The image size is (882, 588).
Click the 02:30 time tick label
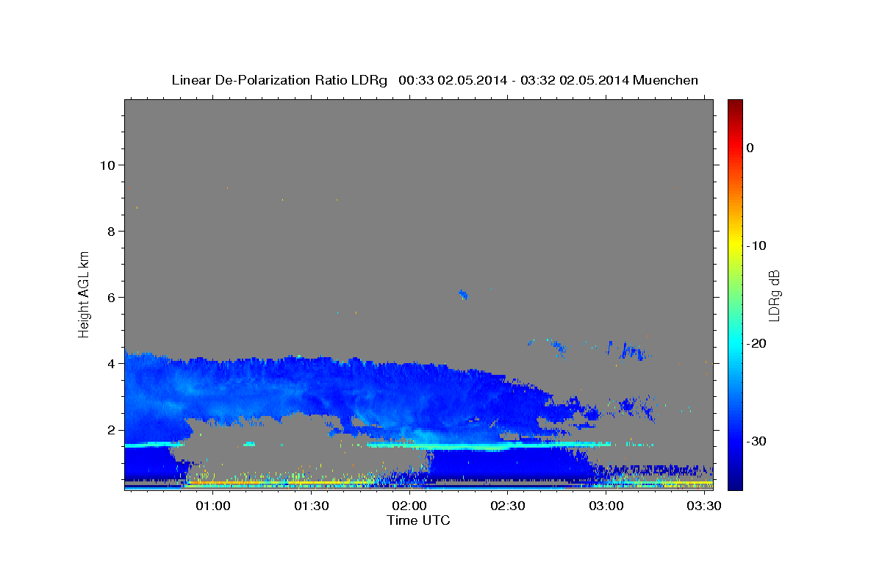tap(507, 506)
